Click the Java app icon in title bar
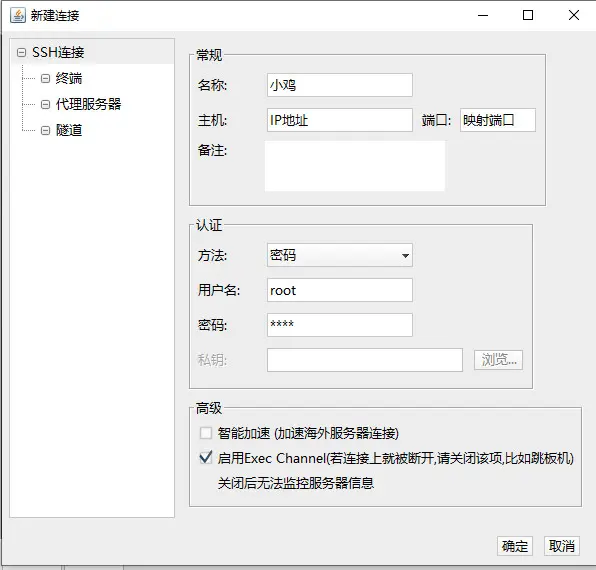Image resolution: width=596 pixels, height=570 pixels. 17,16
